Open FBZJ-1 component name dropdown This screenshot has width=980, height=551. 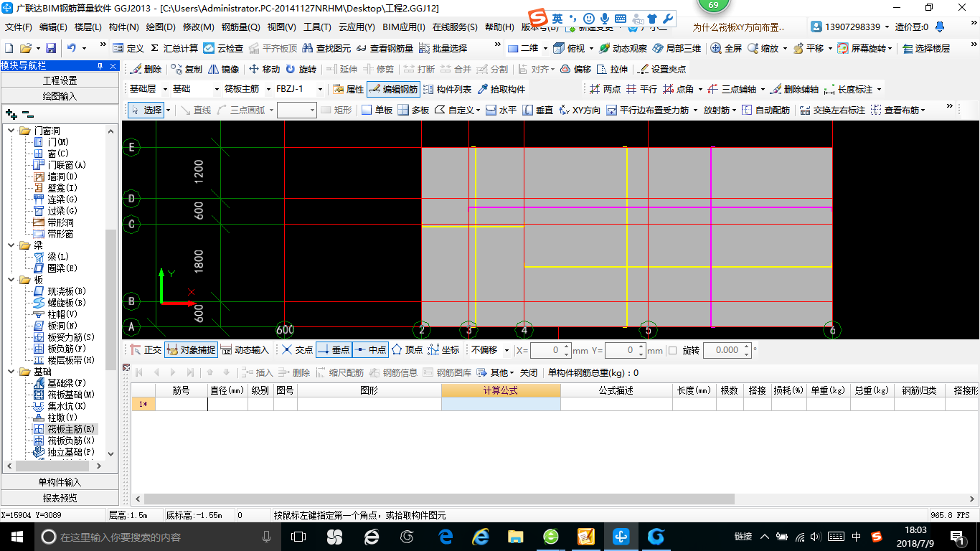coord(321,90)
